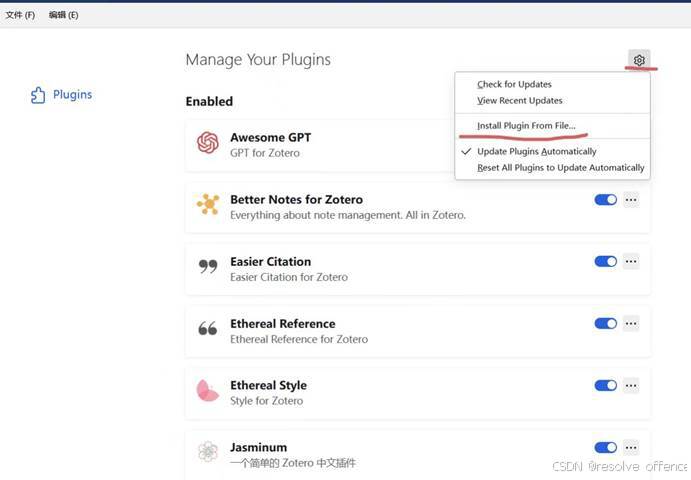Open more options for Better Notes
The height and width of the screenshot is (480, 691).
point(631,200)
